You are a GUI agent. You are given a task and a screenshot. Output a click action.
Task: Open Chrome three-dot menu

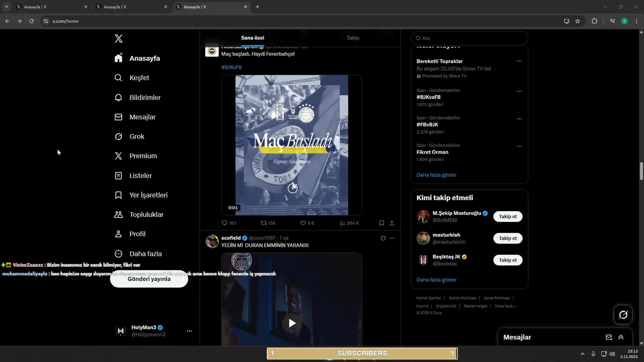pos(637,21)
